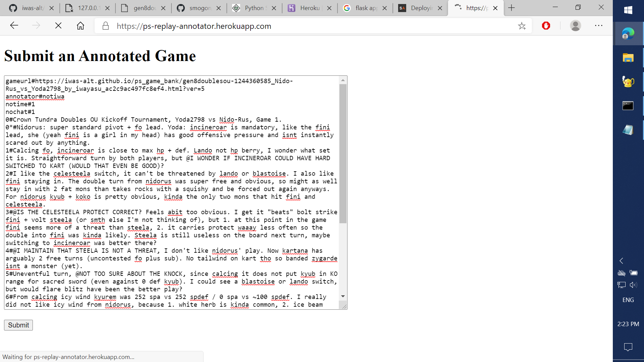This screenshot has height=362, width=644.
Task: Add page to favorites star
Action: pos(522,26)
